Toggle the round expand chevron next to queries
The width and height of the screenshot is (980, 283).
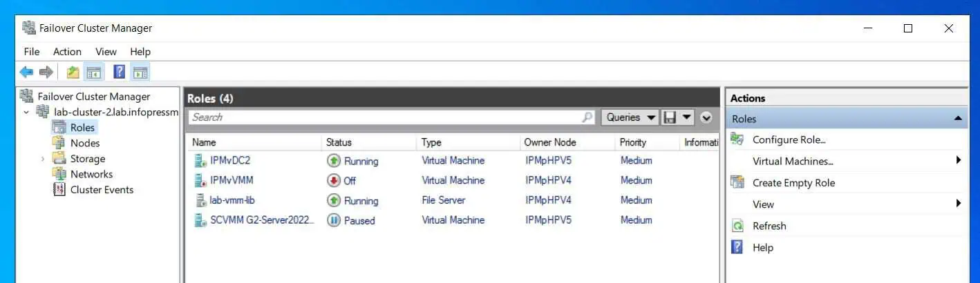pos(706,118)
